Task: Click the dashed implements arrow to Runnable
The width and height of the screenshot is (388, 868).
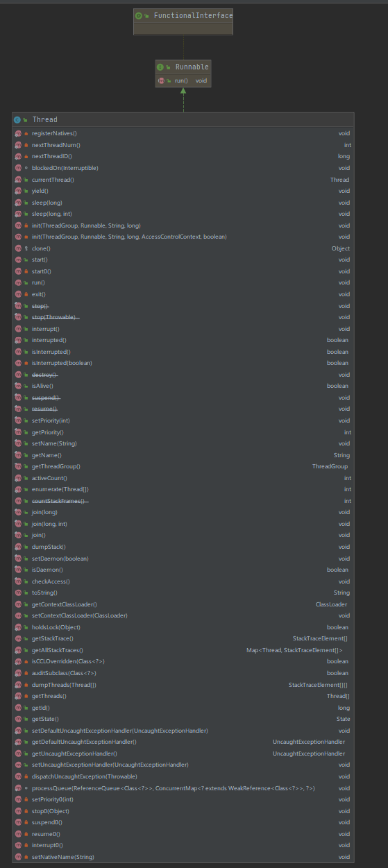Action: click(183, 99)
